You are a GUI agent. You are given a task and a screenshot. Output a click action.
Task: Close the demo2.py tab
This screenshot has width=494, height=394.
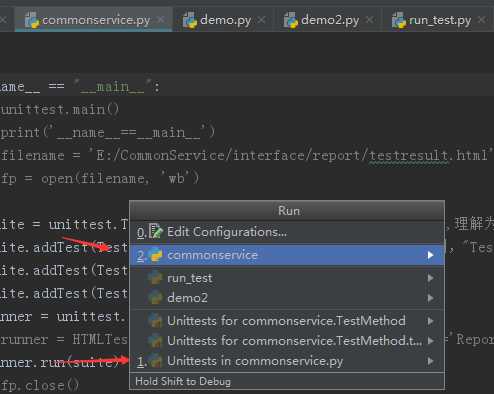click(x=369, y=20)
